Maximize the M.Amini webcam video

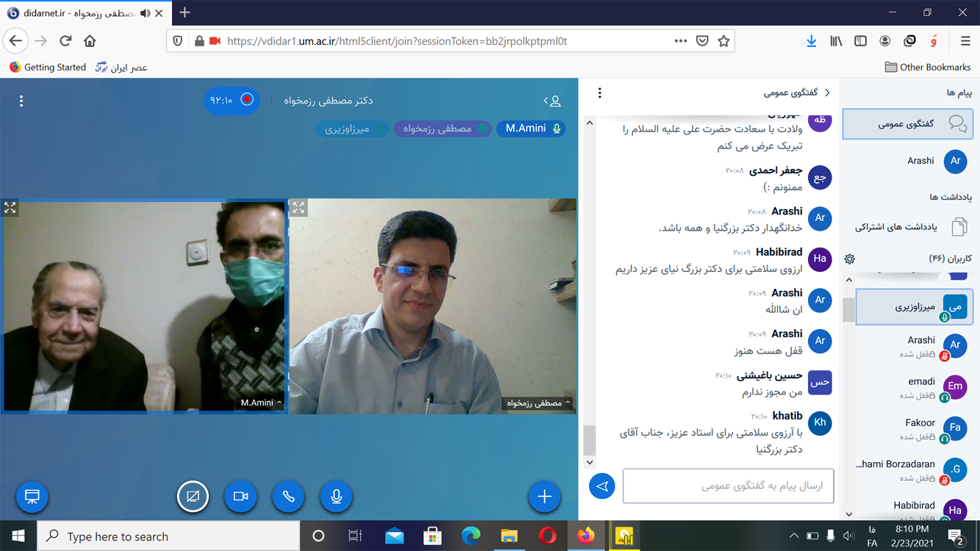click(x=10, y=208)
